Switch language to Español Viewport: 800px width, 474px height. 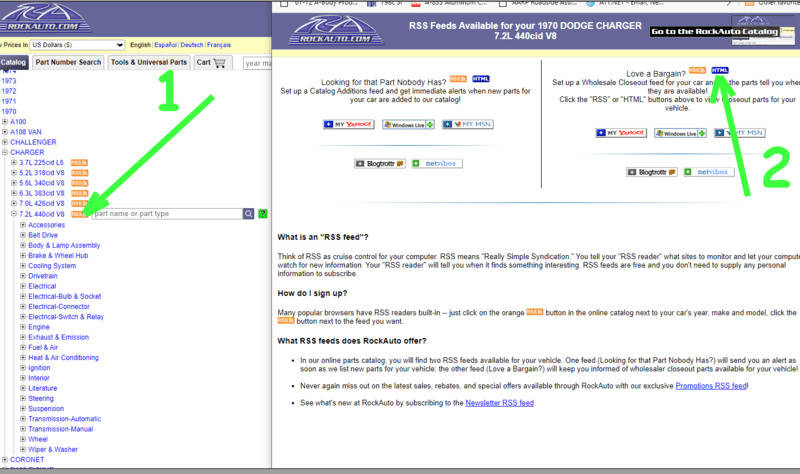point(165,45)
